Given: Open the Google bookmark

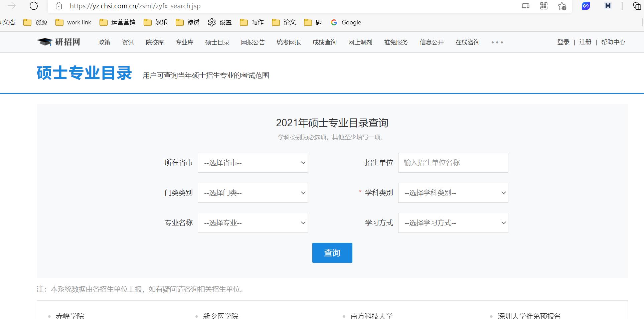Looking at the screenshot, I should [x=346, y=22].
